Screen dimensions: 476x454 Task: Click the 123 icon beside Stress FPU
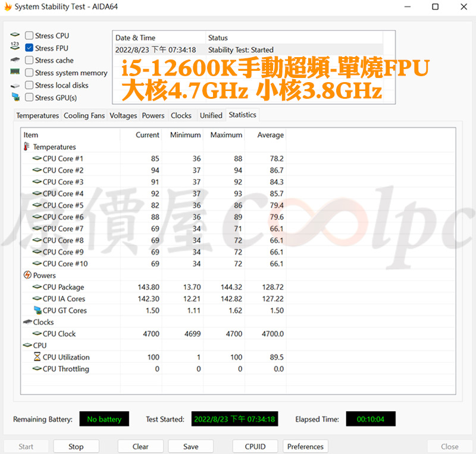[15, 46]
